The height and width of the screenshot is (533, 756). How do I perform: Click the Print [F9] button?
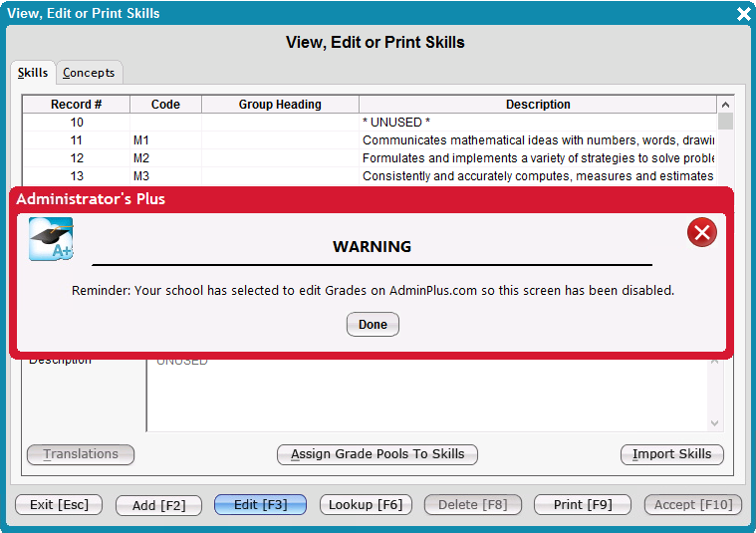point(583,505)
